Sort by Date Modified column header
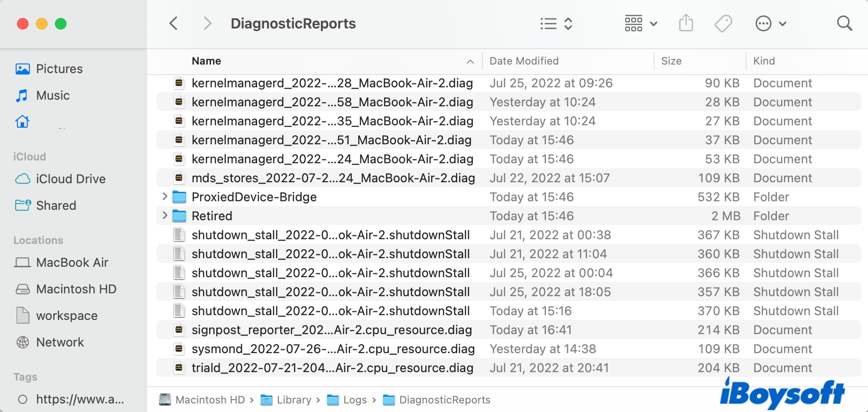The width and height of the screenshot is (868, 412). tap(524, 61)
